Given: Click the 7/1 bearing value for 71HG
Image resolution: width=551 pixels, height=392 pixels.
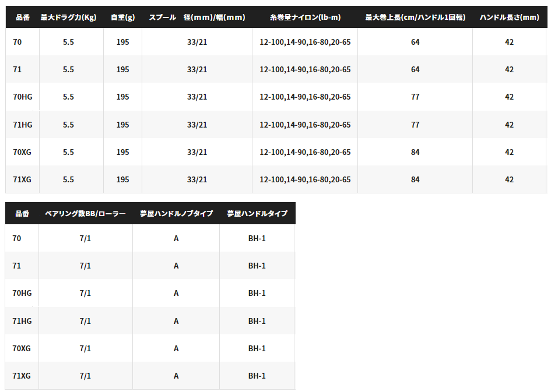Looking at the screenshot, I should pos(85,321).
